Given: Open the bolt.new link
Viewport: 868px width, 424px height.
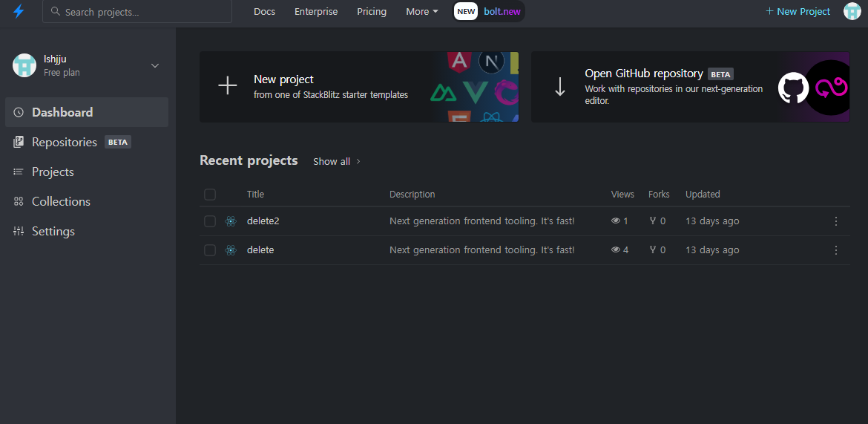Looking at the screenshot, I should pos(502,12).
